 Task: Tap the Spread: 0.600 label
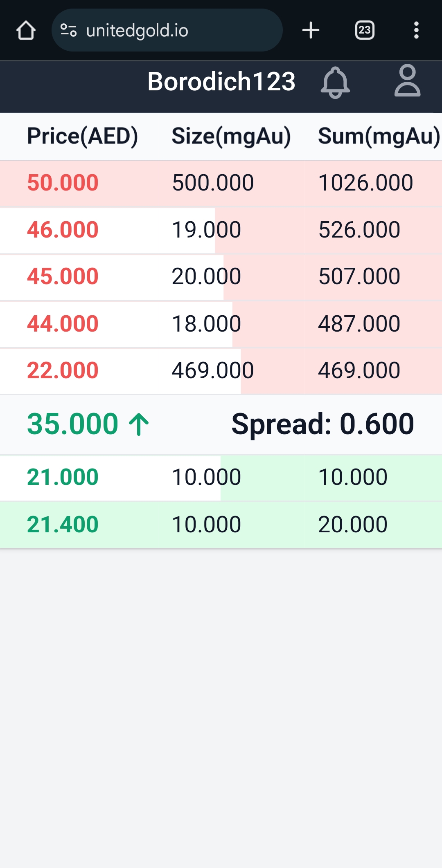click(x=322, y=424)
